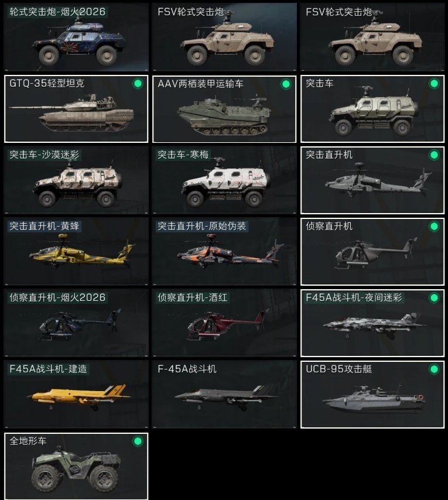448x500 pixels.
Task: Select the rightmost FSV轮式突击炮 card
Action: click(x=372, y=37)
